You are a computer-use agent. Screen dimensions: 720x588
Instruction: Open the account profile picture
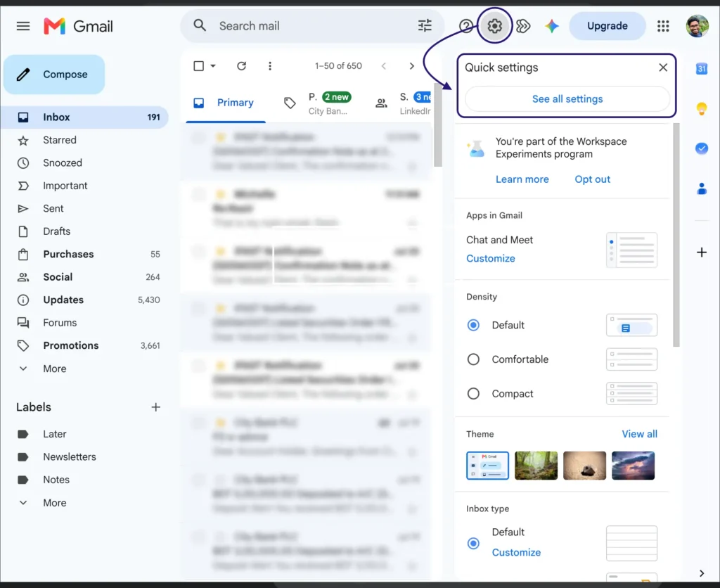(x=697, y=26)
